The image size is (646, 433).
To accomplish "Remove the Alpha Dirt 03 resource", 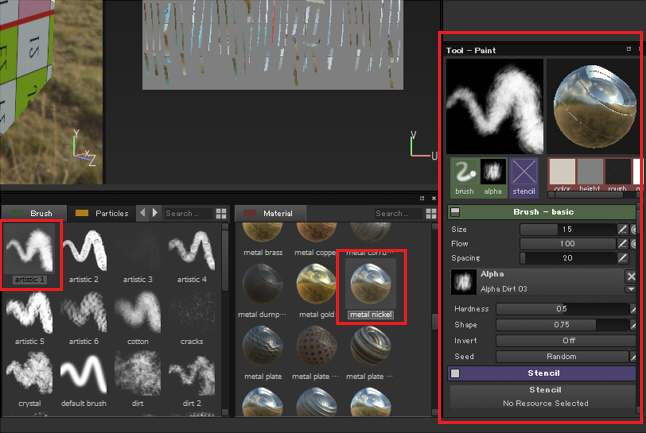I will point(631,275).
